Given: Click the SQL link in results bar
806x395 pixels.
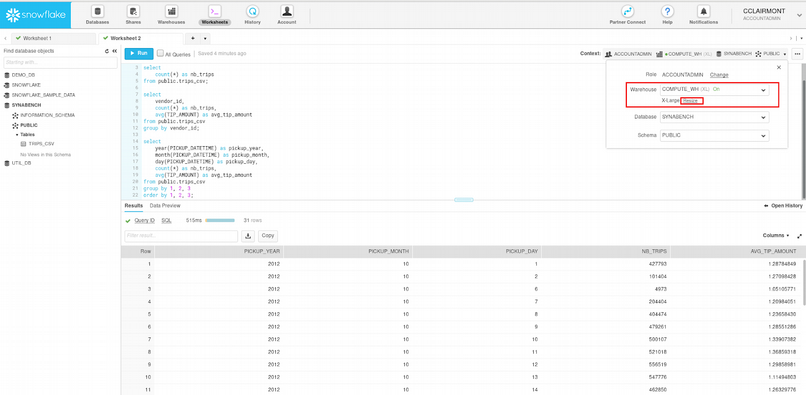Looking at the screenshot, I should (167, 220).
